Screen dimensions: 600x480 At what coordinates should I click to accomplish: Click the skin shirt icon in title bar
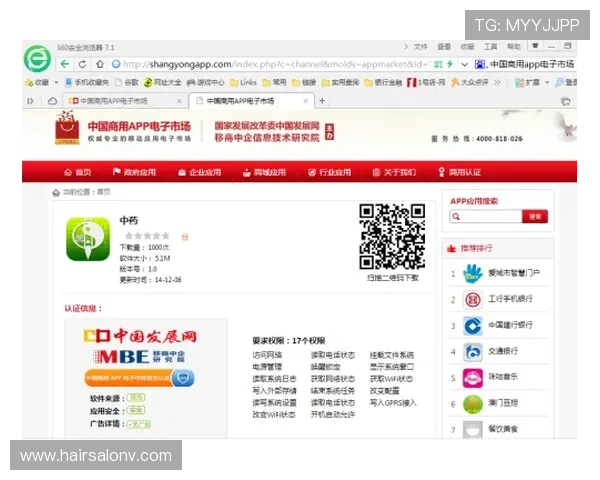pos(535,46)
